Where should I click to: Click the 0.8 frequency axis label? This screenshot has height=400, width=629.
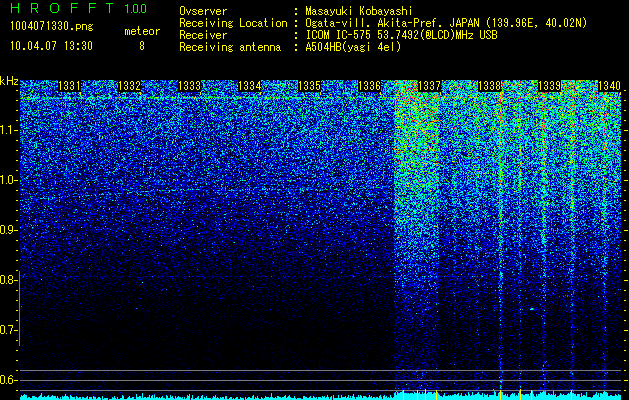(7, 280)
